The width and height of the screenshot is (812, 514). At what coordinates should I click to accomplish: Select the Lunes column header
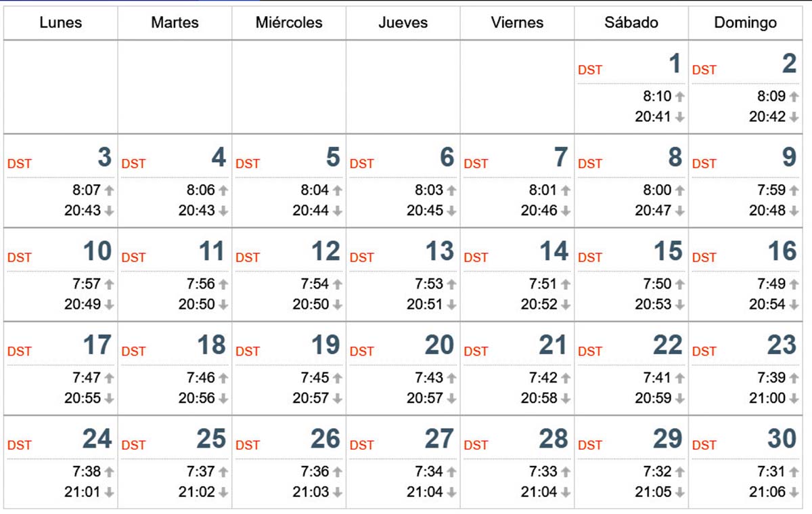point(61,22)
